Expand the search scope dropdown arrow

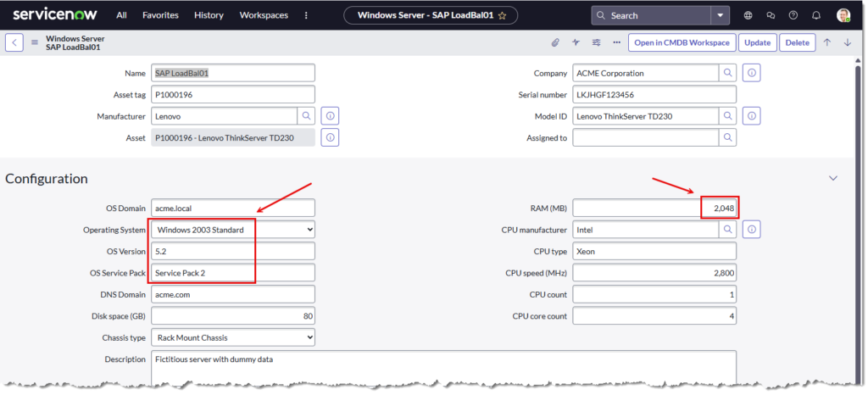[720, 15]
